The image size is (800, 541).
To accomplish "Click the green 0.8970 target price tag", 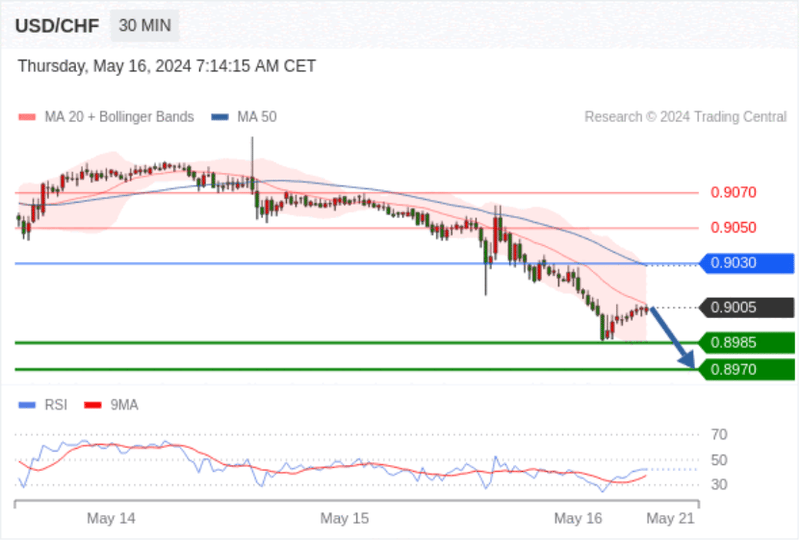I will 747,370.
